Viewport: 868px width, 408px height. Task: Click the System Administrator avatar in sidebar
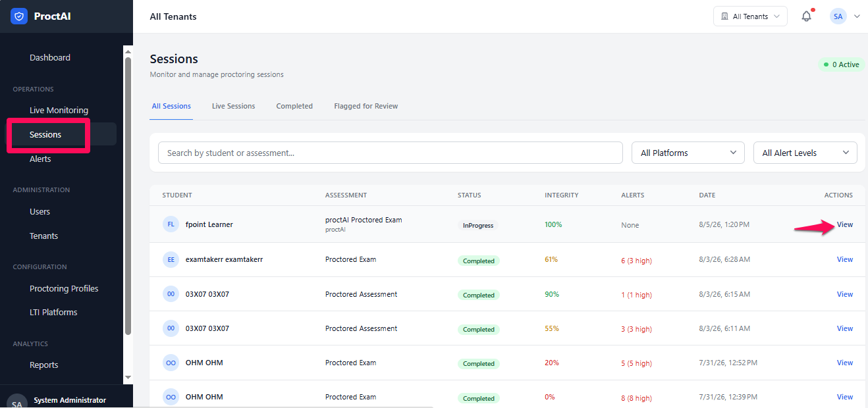[16, 401]
